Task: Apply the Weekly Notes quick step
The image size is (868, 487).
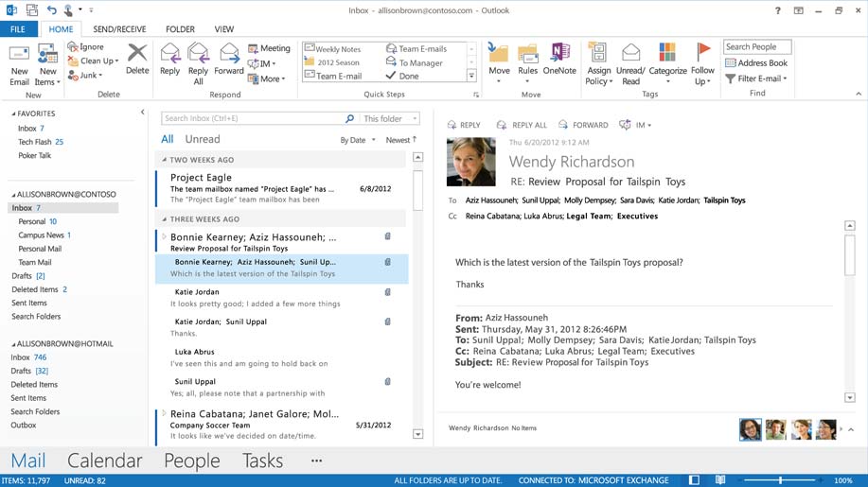Action: [332, 49]
